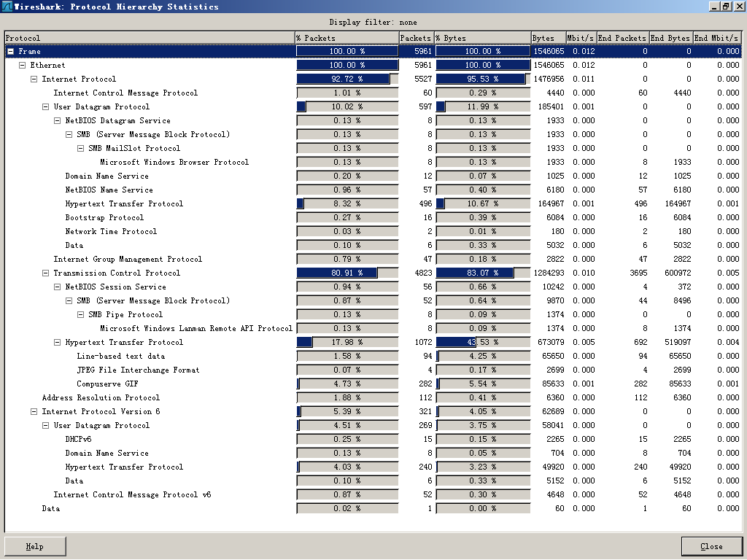Click the 'Display filter: none' label
Viewport: 747px width, 560px height.
(x=373, y=22)
